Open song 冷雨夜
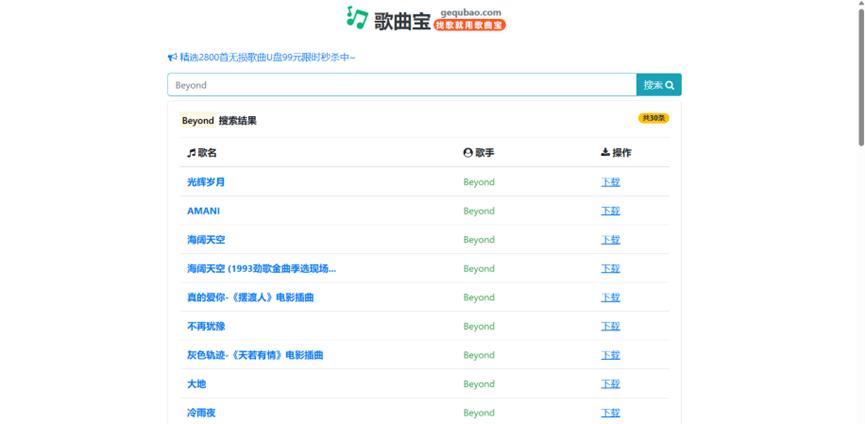865x424 pixels. [x=201, y=412]
